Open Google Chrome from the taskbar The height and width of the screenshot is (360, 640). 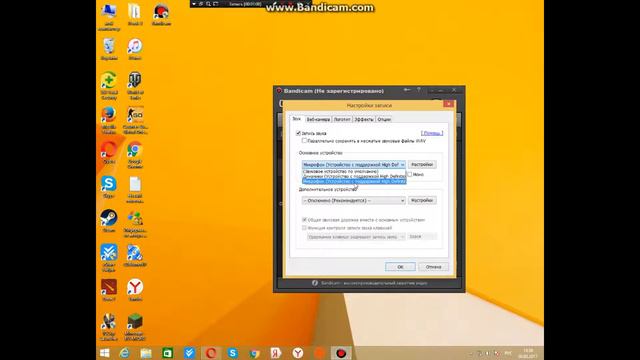click(255, 353)
